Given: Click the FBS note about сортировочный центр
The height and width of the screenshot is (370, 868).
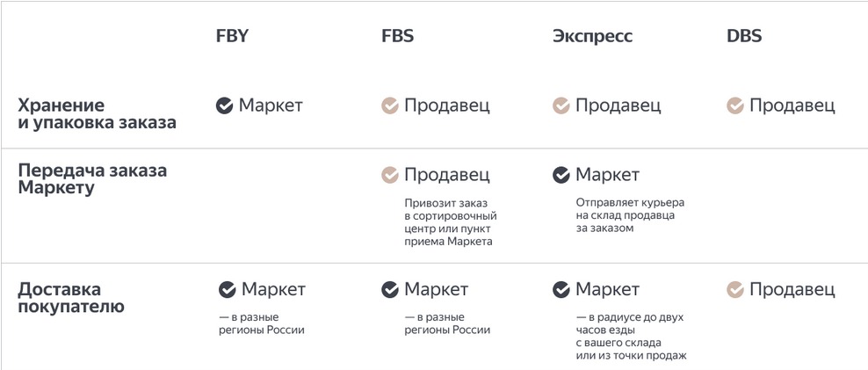Looking at the screenshot, I should tap(451, 222).
